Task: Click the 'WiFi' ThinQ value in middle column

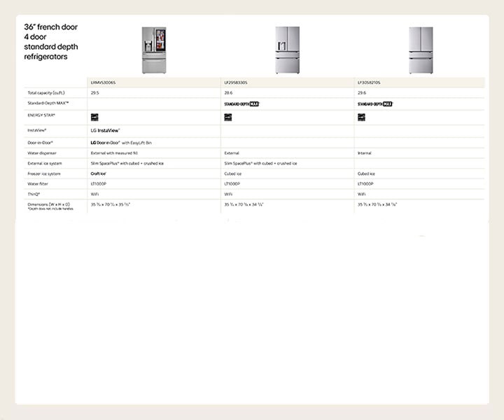Action: click(228, 195)
